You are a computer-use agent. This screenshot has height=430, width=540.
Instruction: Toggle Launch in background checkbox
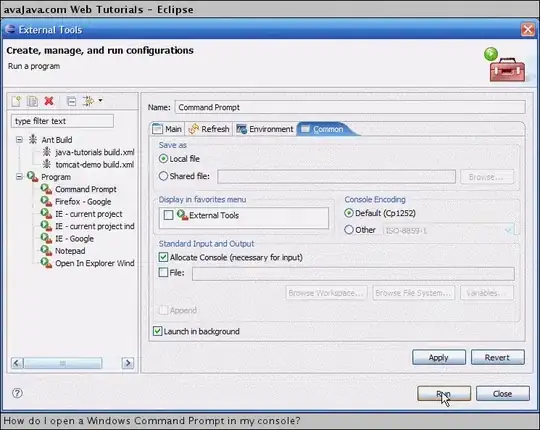[x=157, y=331]
